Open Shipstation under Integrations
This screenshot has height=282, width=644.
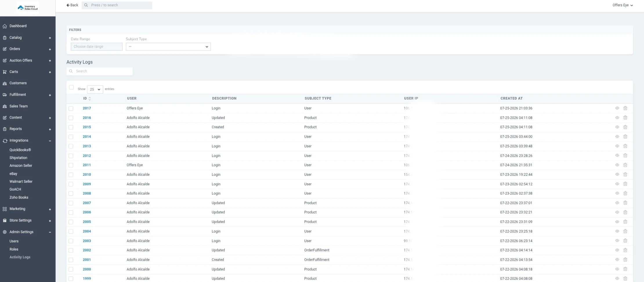[x=18, y=158]
